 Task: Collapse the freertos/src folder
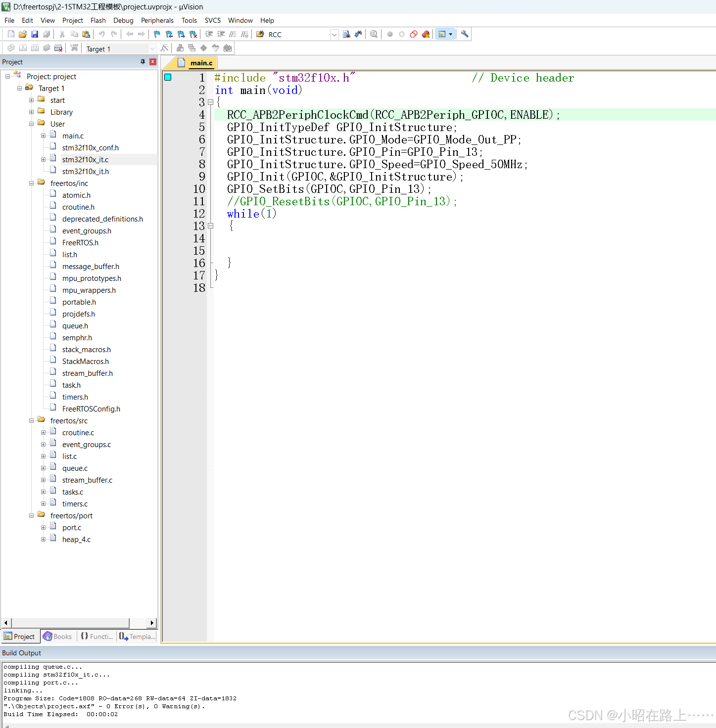click(31, 421)
